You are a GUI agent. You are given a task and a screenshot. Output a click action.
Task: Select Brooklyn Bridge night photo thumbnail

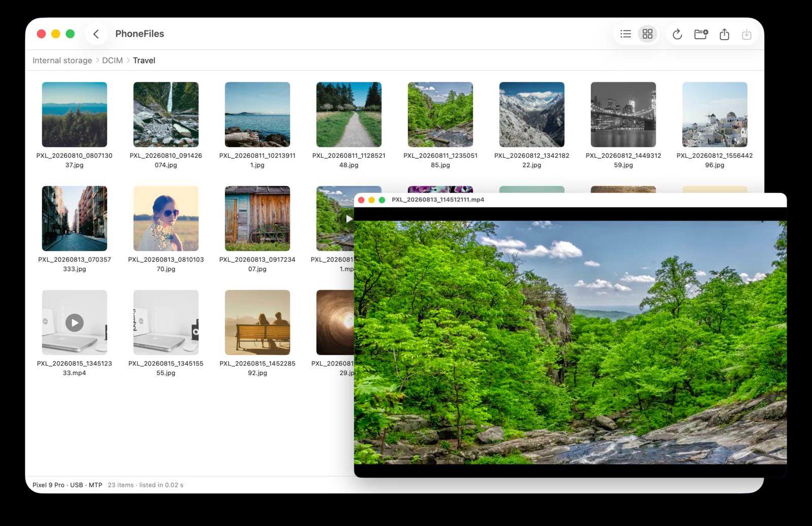623,115
